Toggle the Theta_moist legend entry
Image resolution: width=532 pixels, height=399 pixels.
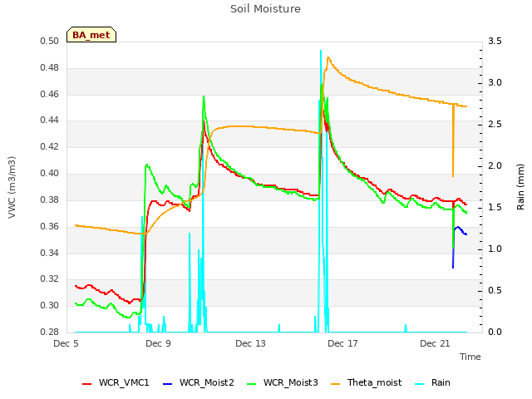point(366,382)
